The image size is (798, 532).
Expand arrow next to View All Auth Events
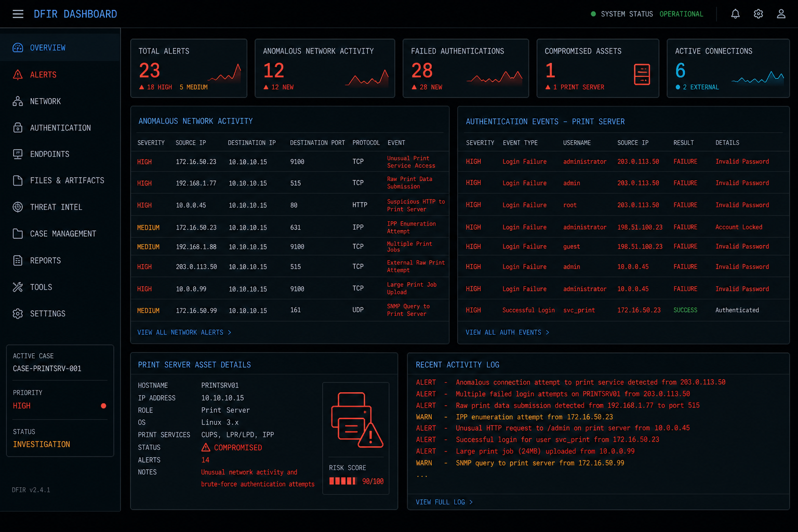click(x=547, y=332)
